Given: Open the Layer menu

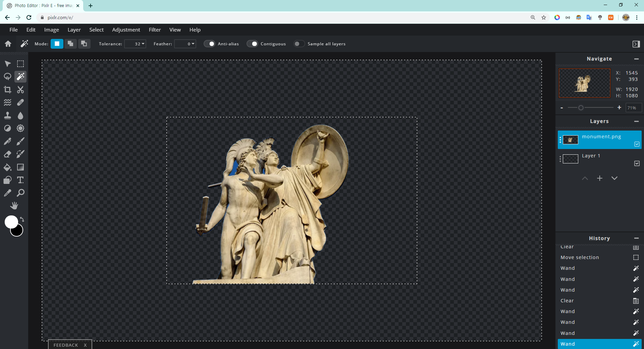Looking at the screenshot, I should click(x=74, y=30).
